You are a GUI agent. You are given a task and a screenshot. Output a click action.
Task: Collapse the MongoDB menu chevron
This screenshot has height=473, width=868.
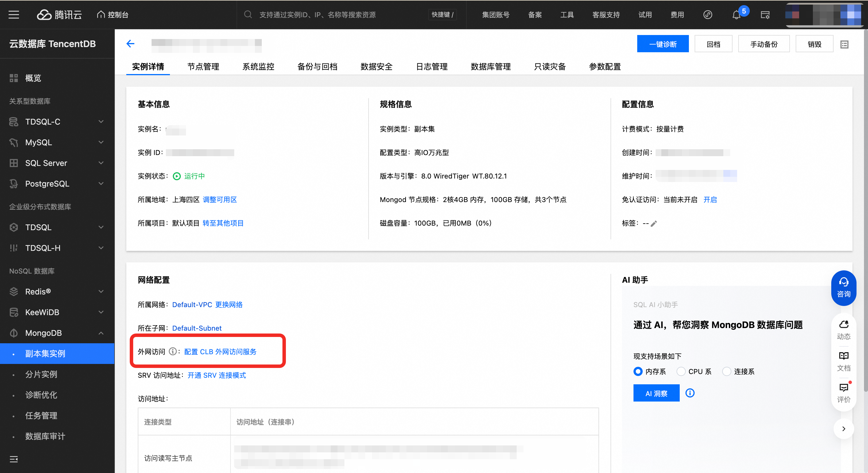click(101, 333)
